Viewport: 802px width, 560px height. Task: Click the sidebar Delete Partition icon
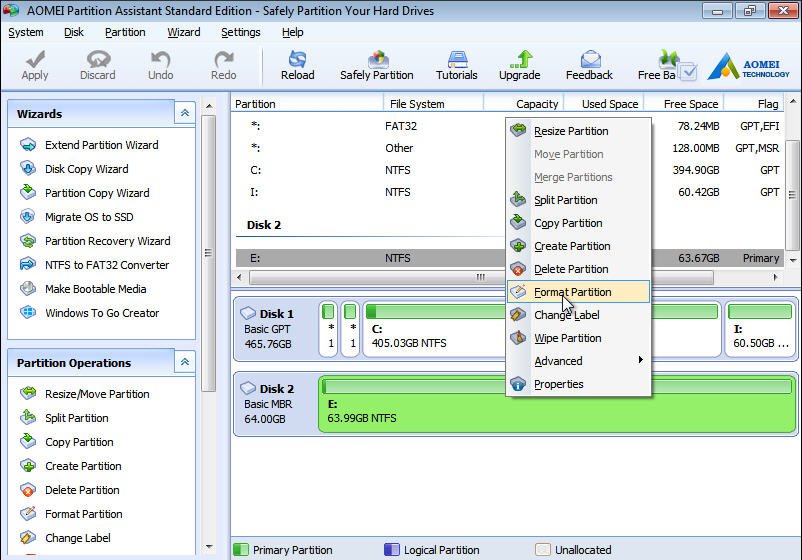coord(28,490)
